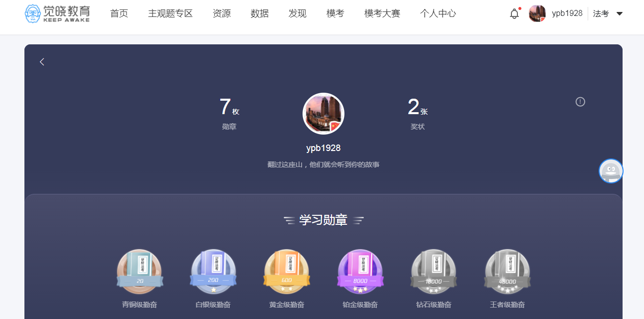The image size is (644, 319).
Task: Click the back arrow on the medal page
Action: pos(42,62)
